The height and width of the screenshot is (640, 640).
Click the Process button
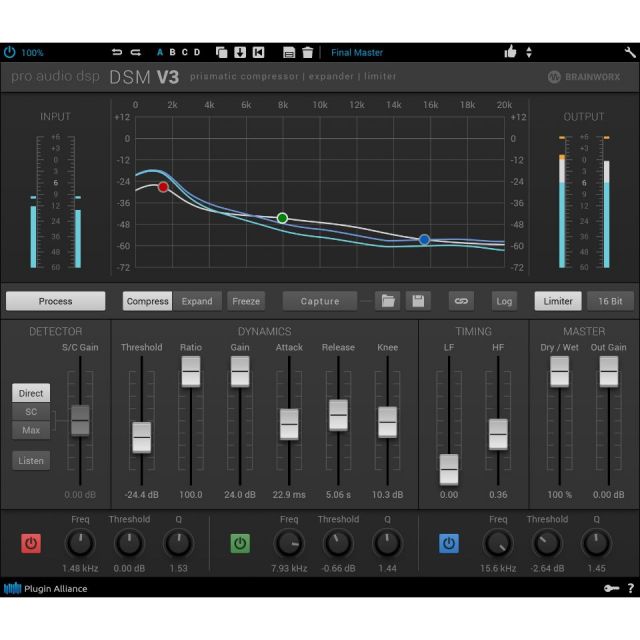click(x=56, y=301)
